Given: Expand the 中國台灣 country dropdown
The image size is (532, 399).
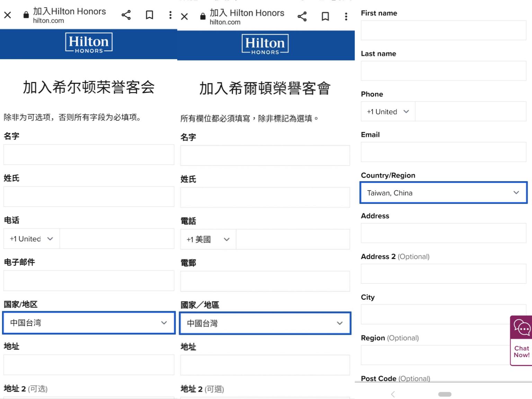Looking at the screenshot, I should 265,323.
